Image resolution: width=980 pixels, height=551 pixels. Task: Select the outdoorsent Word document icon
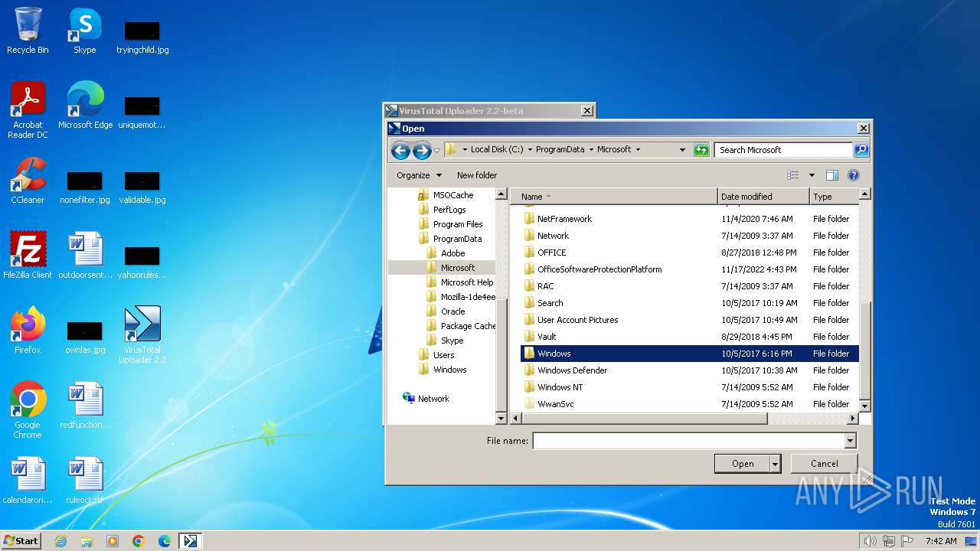pos(85,255)
